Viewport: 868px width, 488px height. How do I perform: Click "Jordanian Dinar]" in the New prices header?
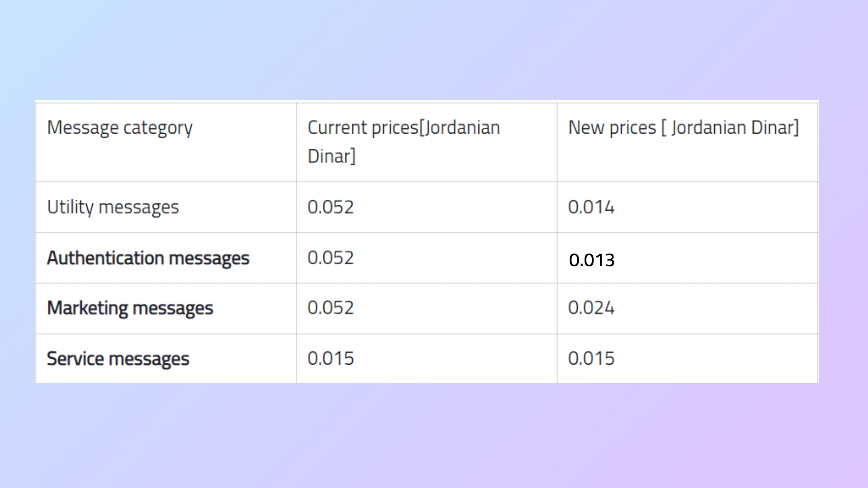(735, 128)
